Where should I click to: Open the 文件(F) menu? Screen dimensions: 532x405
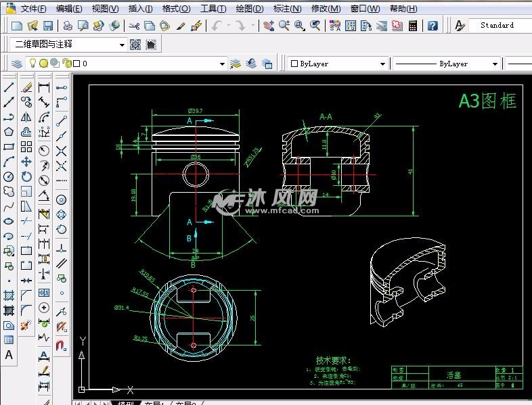click(x=33, y=9)
